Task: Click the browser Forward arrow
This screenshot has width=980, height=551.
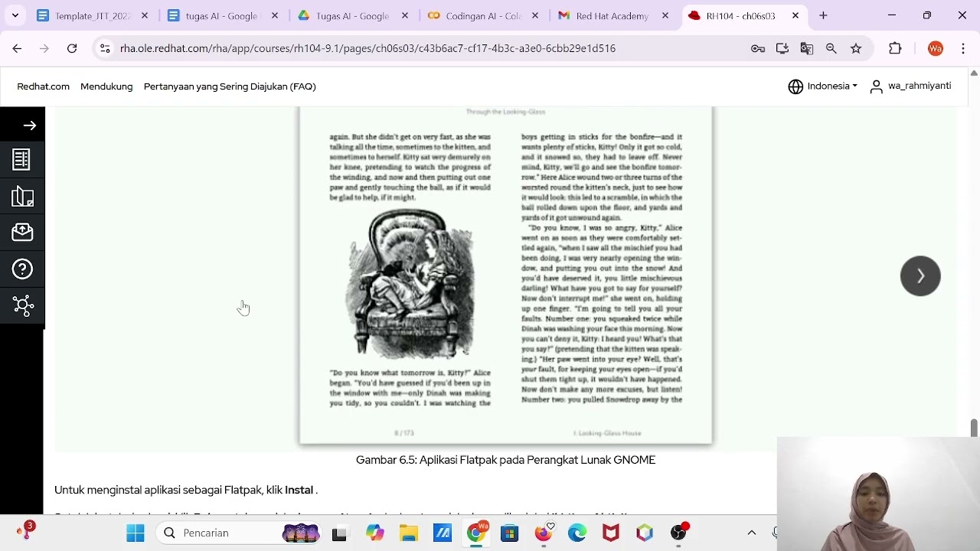Action: [x=44, y=48]
